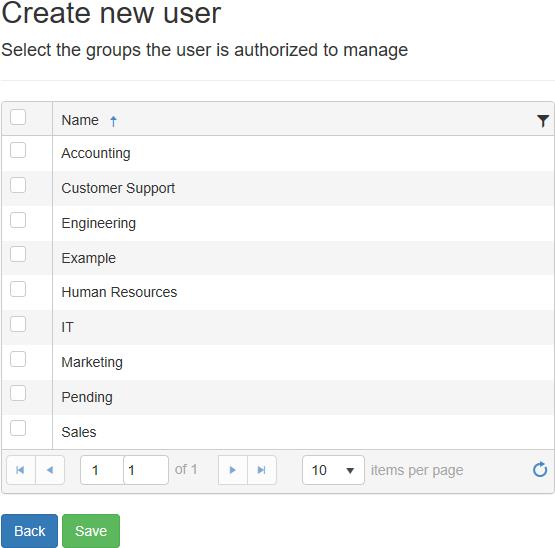Go to the first page
Screen dimensions: 555x548
21,470
